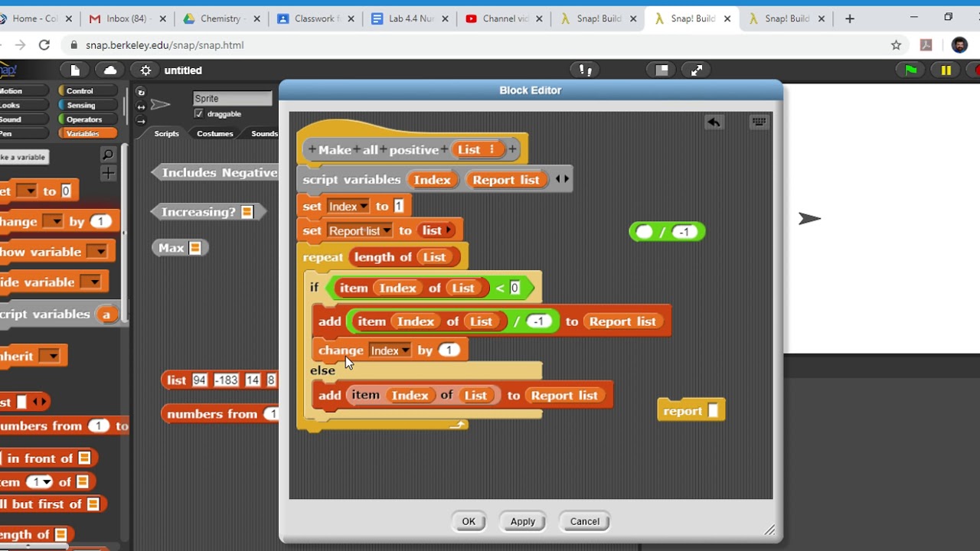The width and height of the screenshot is (980, 551).
Task: Set rotation style to don't rotate
Action: click(141, 120)
